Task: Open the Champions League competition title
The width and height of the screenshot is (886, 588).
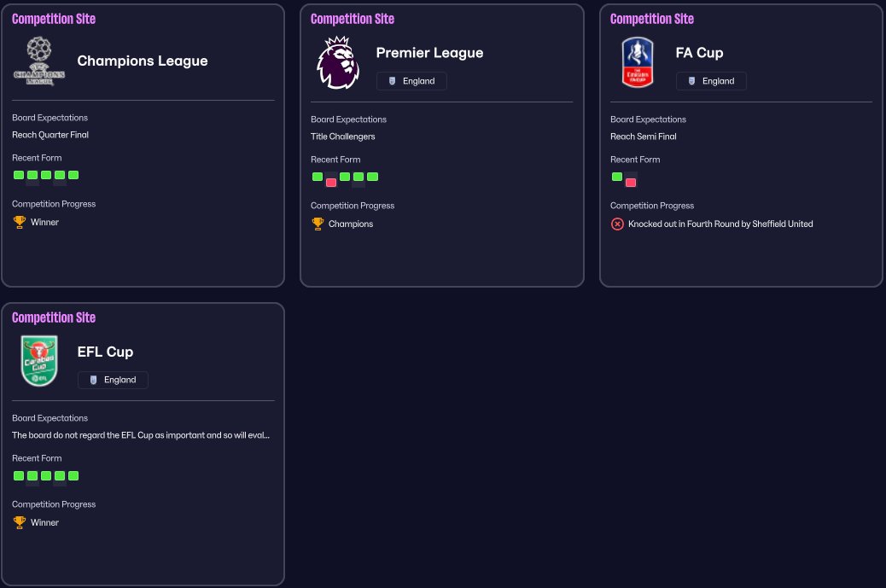Action: 143,61
